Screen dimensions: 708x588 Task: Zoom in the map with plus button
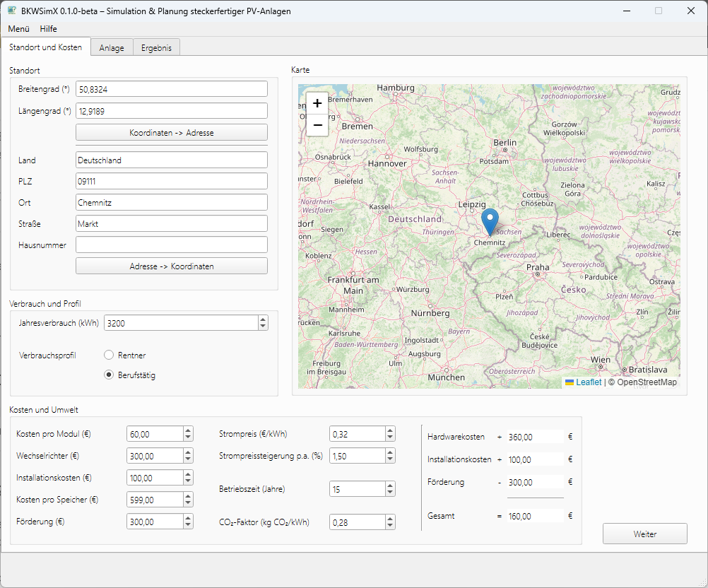317,103
